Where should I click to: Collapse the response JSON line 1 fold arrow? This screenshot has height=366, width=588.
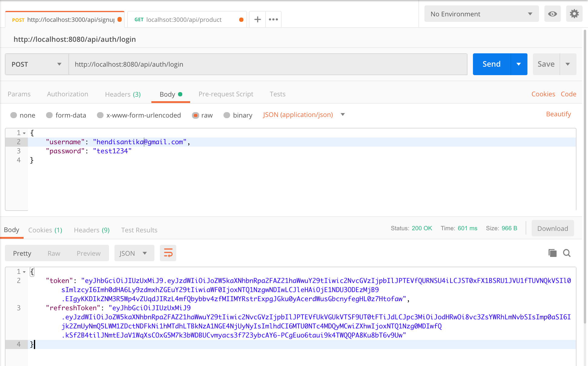24,272
